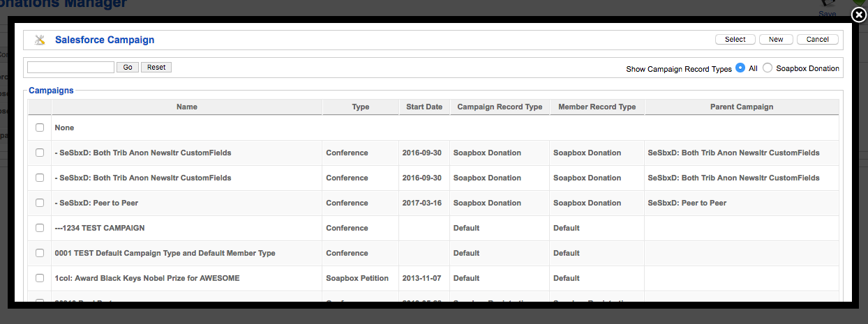This screenshot has width=868, height=324.
Task: Close the Salesforce Campaign modal with X icon
Action: pos(859,15)
